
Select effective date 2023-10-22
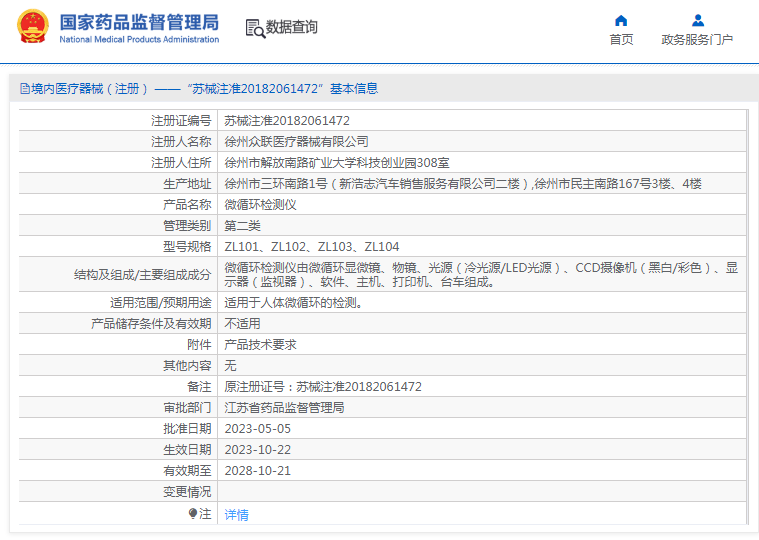point(258,450)
